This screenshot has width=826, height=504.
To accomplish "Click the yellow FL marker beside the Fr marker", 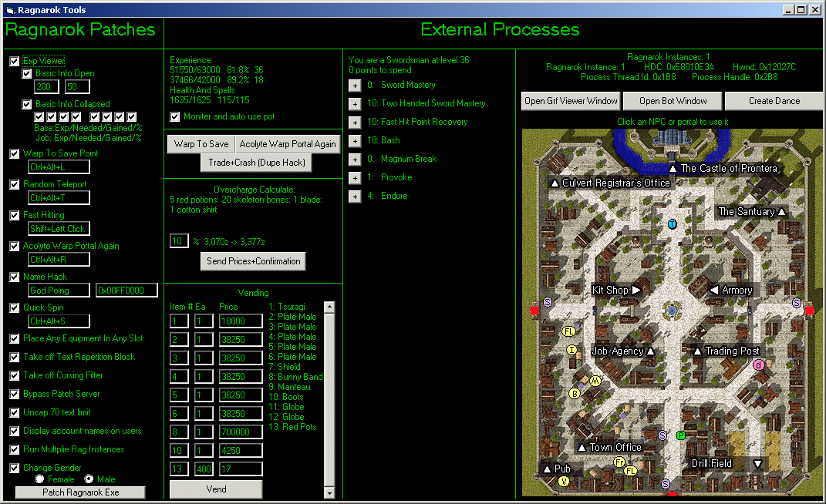I will (631, 471).
